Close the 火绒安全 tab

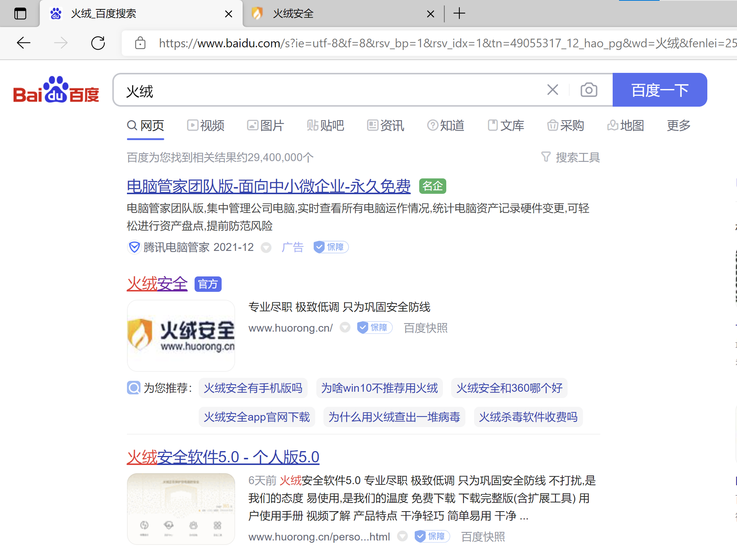(430, 14)
